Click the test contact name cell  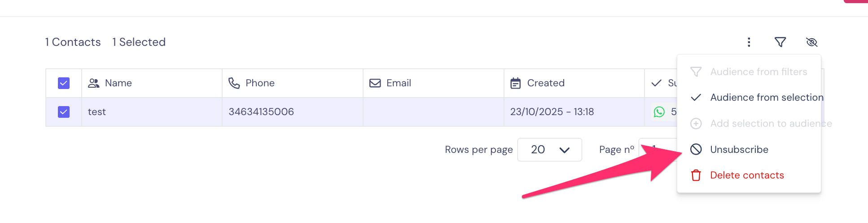(x=97, y=112)
